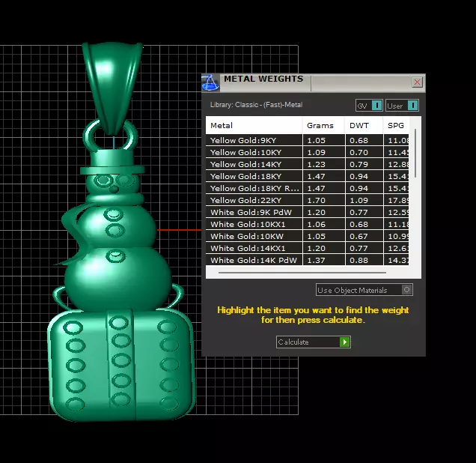The height and width of the screenshot is (463, 476).
Task: Sort by the DWT column header
Action: tap(364, 125)
